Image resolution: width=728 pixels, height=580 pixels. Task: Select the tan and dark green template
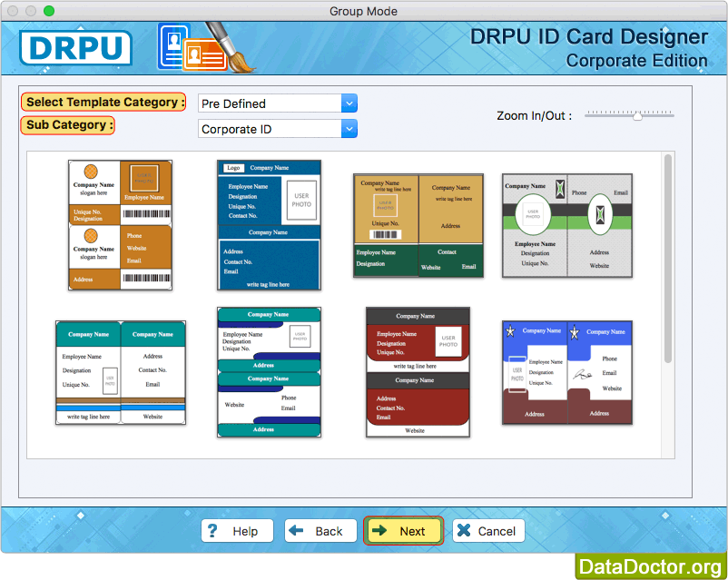click(418, 226)
